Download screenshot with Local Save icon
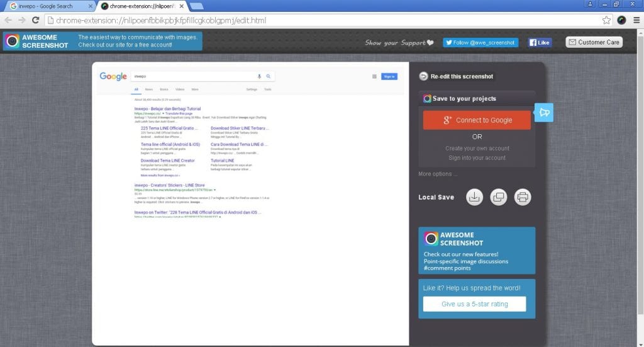Viewport: 644px width, 347px height. click(474, 197)
